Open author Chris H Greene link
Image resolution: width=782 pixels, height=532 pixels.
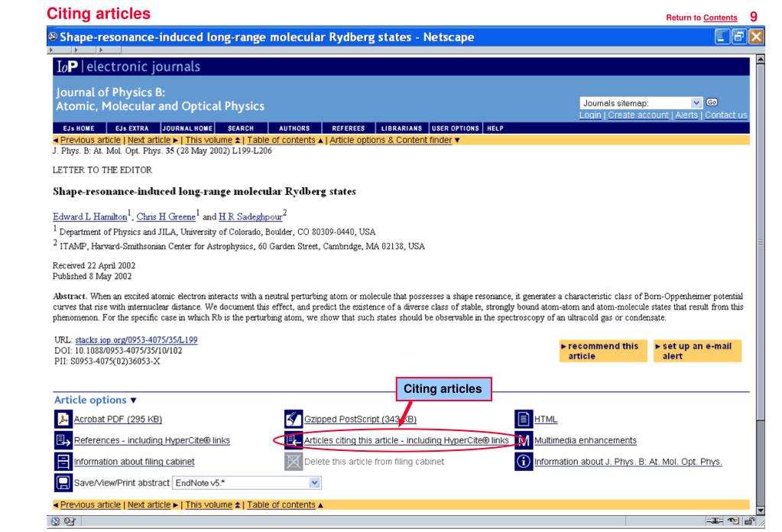click(x=166, y=217)
